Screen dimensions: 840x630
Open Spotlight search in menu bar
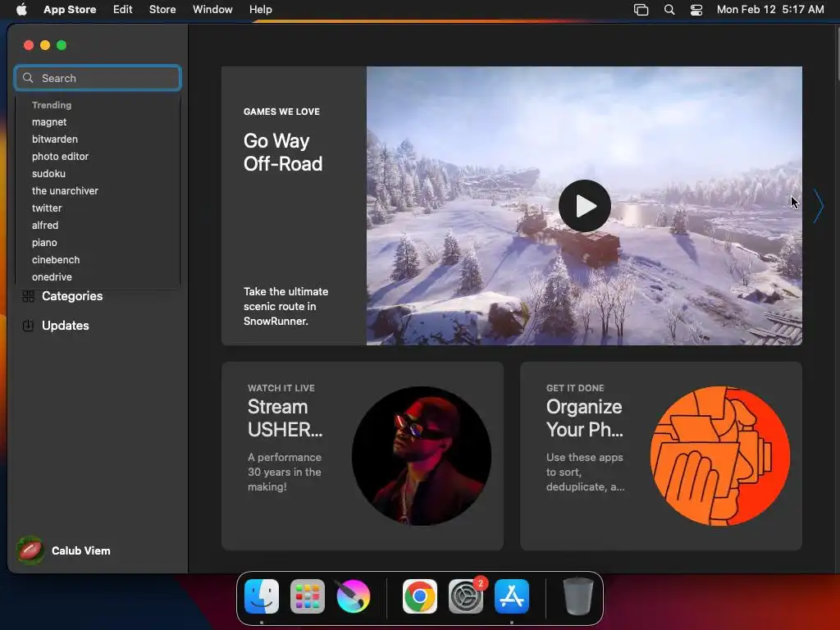669,10
